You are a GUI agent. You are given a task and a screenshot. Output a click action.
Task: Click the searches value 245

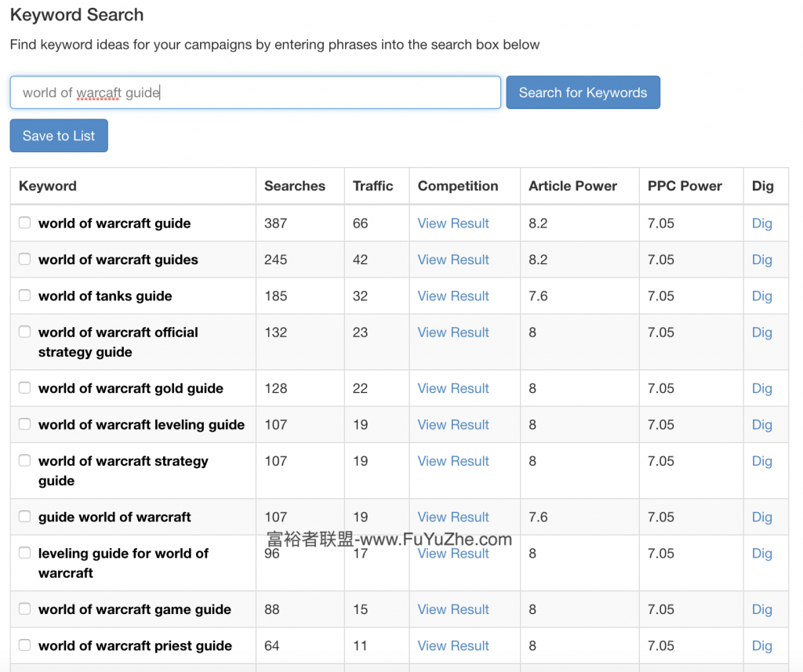[275, 260]
